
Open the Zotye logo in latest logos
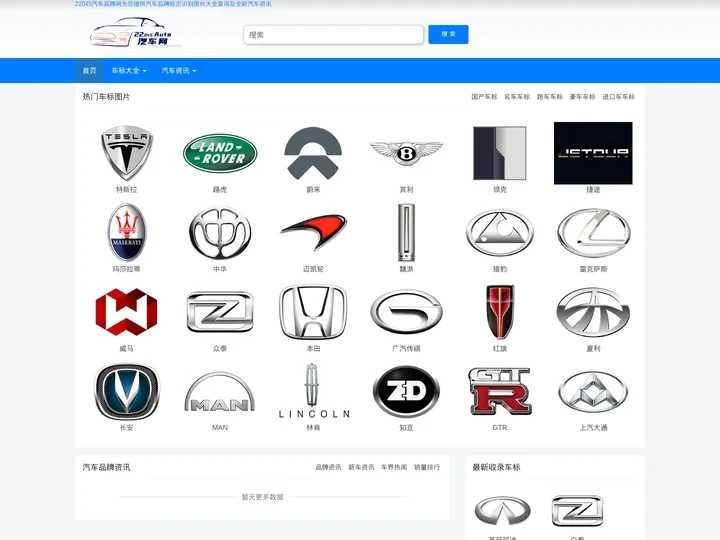tap(577, 510)
